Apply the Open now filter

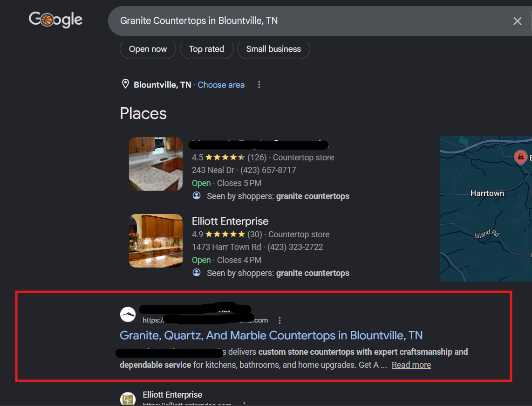click(x=148, y=49)
